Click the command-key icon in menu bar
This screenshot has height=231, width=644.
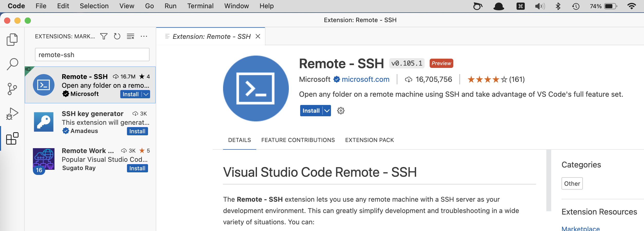(x=521, y=6)
